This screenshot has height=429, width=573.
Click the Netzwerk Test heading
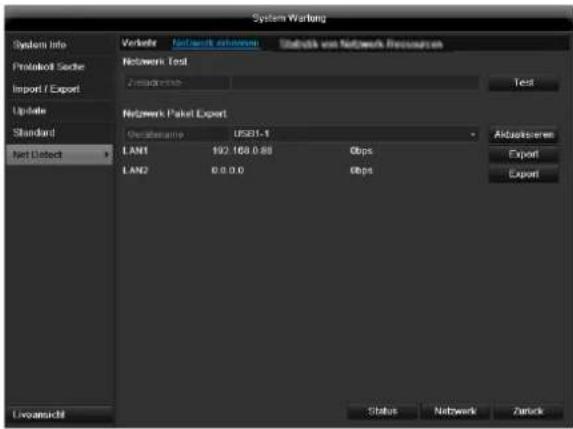coord(155,61)
